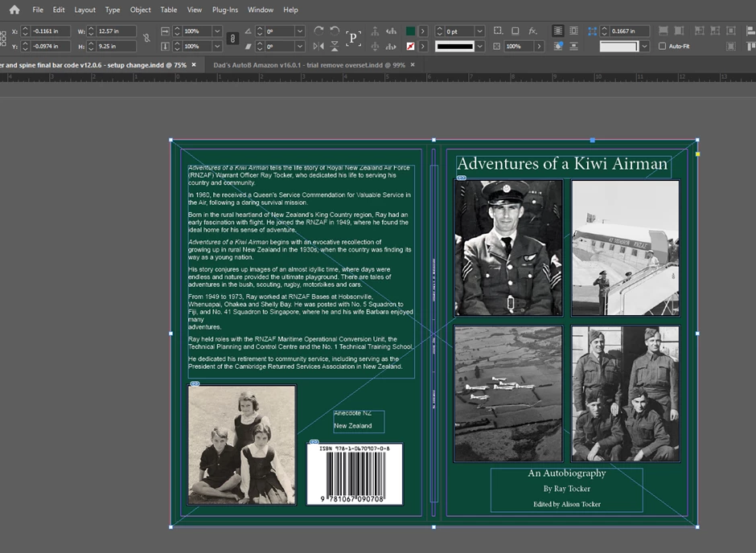Open the fx effects icon
Viewport: 756px width, 553px height.
[532, 31]
